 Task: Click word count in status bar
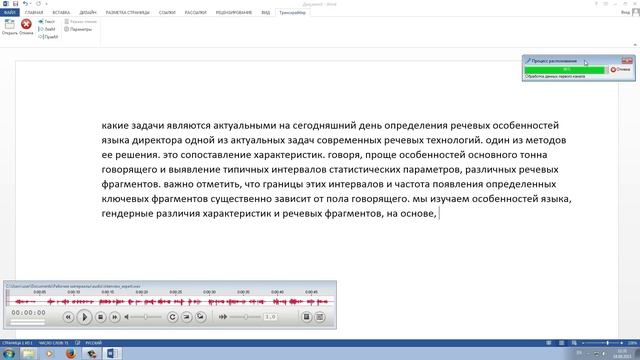point(53,343)
